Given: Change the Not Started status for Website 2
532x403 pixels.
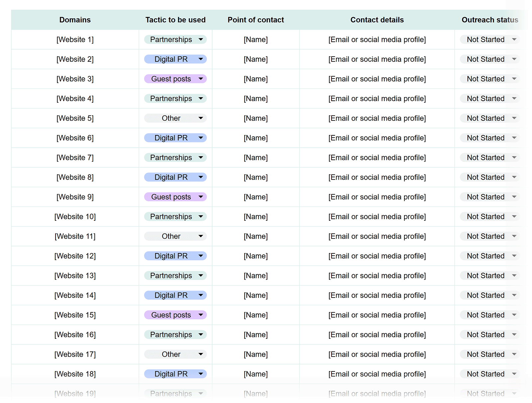Looking at the screenshot, I should (x=490, y=59).
